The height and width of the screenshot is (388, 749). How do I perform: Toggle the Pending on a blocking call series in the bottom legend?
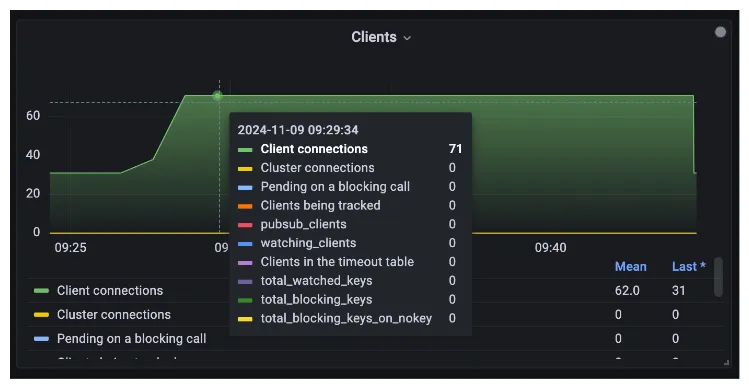tap(131, 338)
